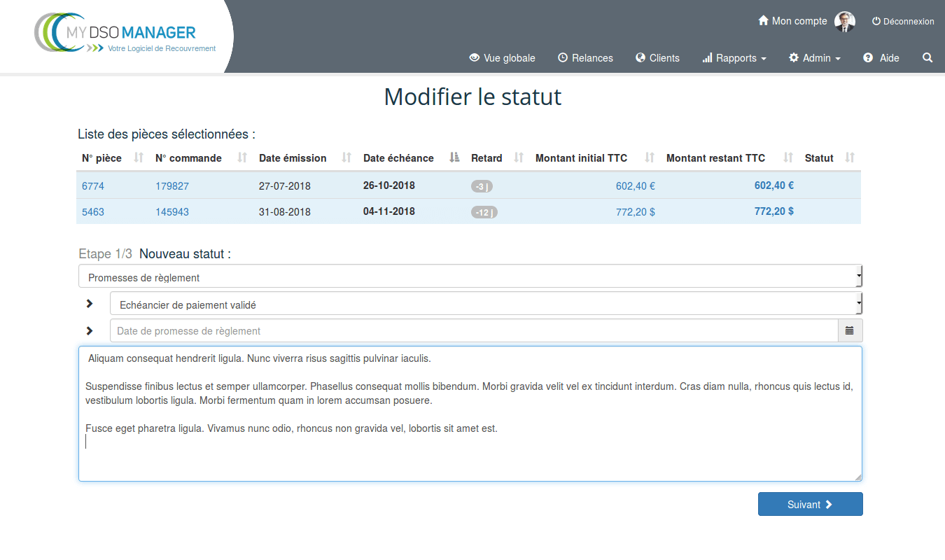Click the search magnifier icon in navbar
This screenshot has width=945, height=560.
927,58
